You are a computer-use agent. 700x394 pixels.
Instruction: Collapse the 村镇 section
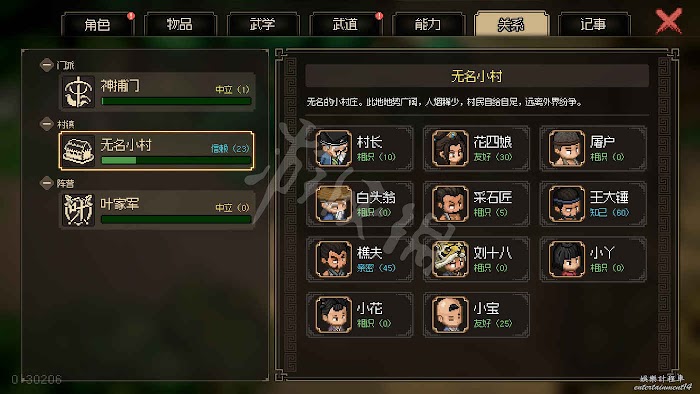[x=46, y=124]
